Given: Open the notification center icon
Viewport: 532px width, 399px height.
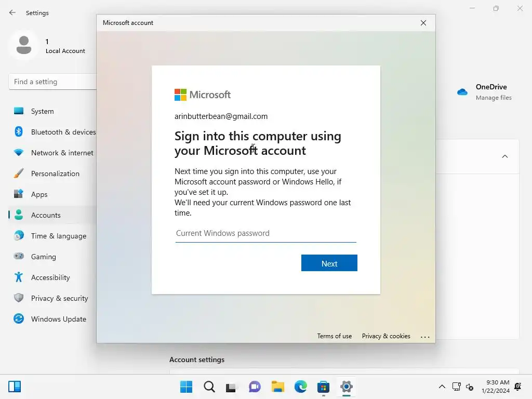Looking at the screenshot, I should (518, 387).
